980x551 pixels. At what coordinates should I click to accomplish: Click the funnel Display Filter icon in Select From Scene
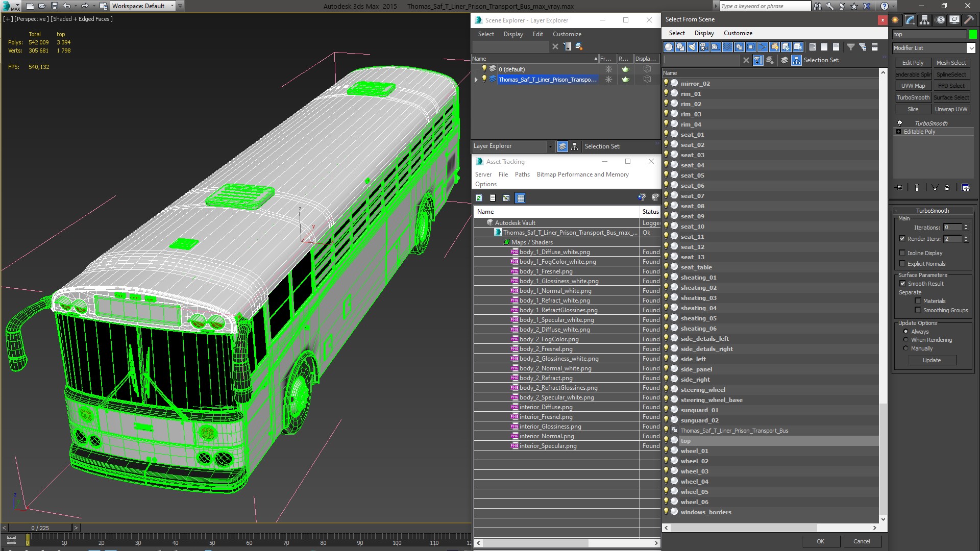(851, 47)
